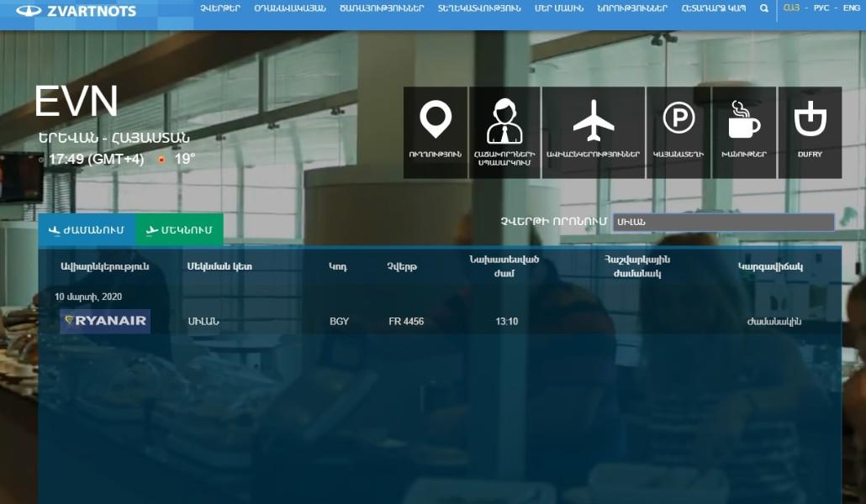Click the ՀԵՏԱԴԱՐՁ ԿԱՊ feedback link
Screen dimensions: 866x504
(713, 8)
